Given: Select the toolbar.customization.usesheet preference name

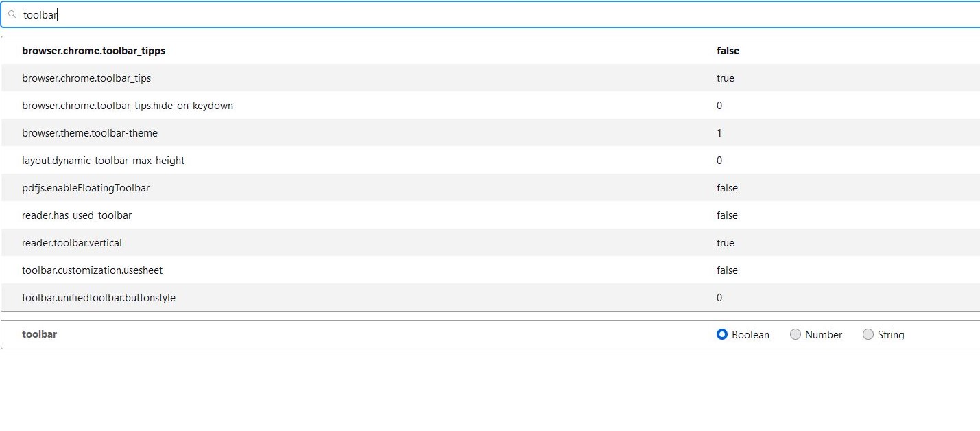Looking at the screenshot, I should (x=92, y=270).
